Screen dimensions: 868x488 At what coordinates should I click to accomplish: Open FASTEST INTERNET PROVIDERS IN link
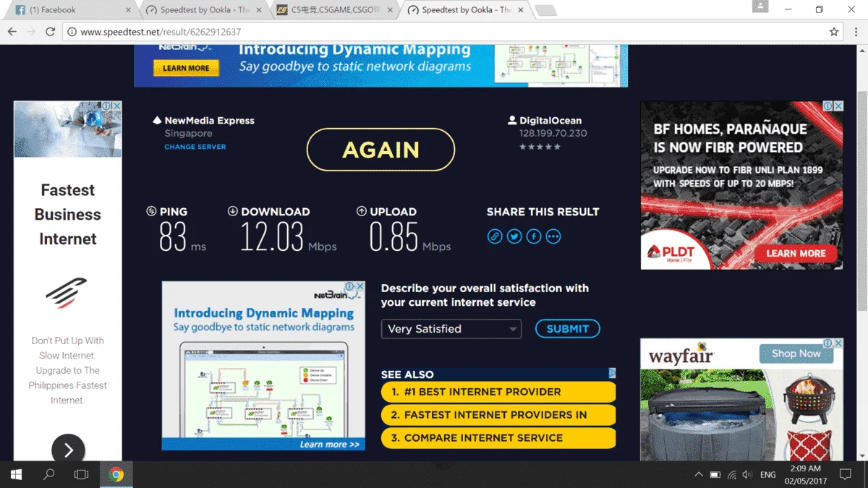point(498,415)
